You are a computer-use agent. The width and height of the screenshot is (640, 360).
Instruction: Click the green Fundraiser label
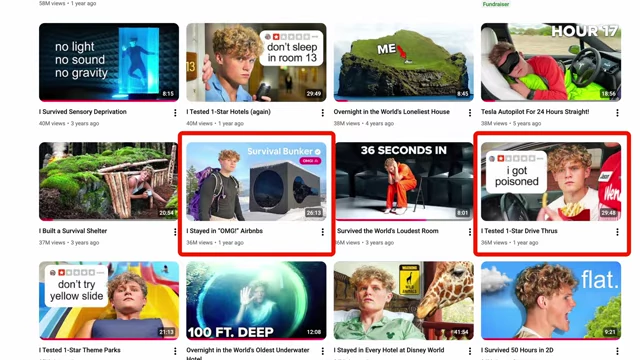496,4
